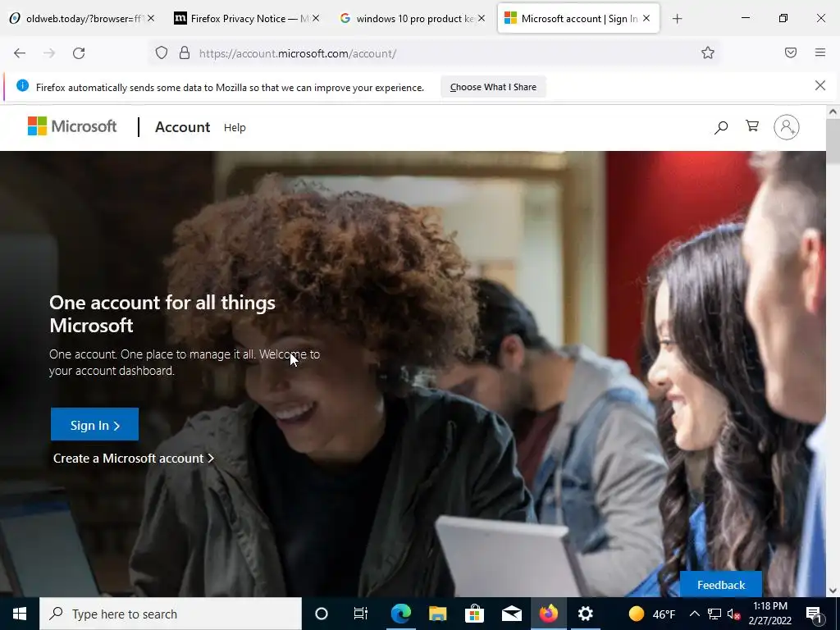Open the Help link
Image resolution: width=840 pixels, height=630 pixels.
click(235, 127)
